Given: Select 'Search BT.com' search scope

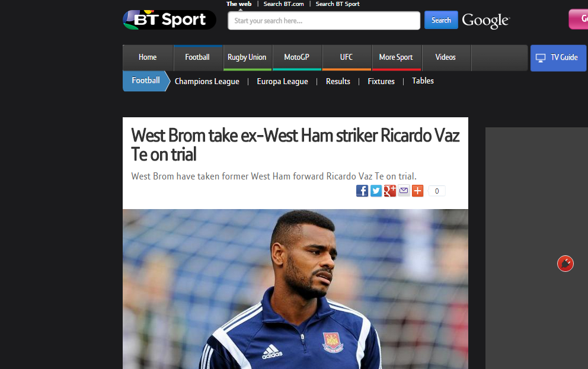Looking at the screenshot, I should (x=283, y=4).
